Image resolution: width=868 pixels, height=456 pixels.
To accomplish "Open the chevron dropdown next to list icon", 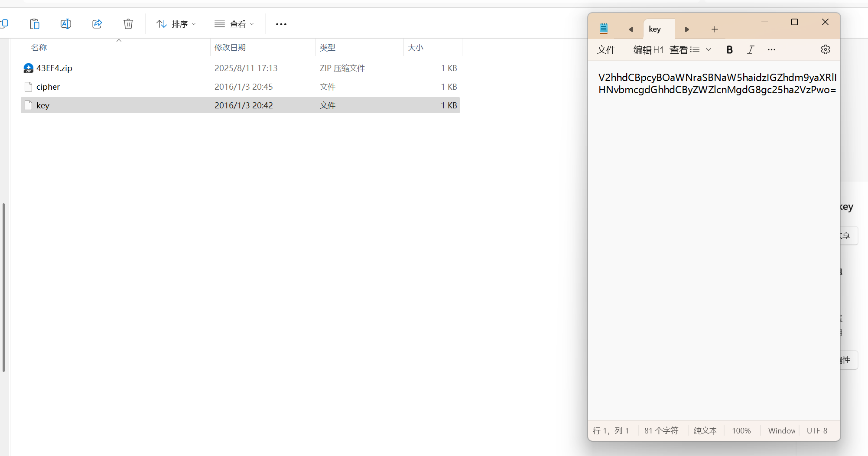I will (708, 49).
